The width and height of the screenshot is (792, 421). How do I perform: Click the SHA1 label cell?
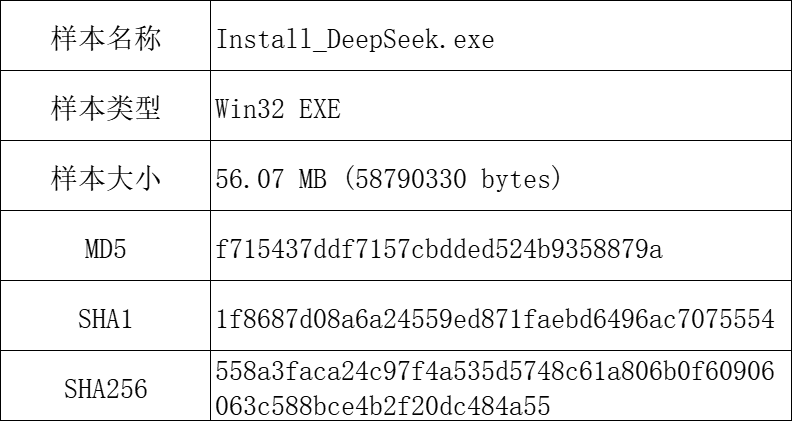pos(105,319)
